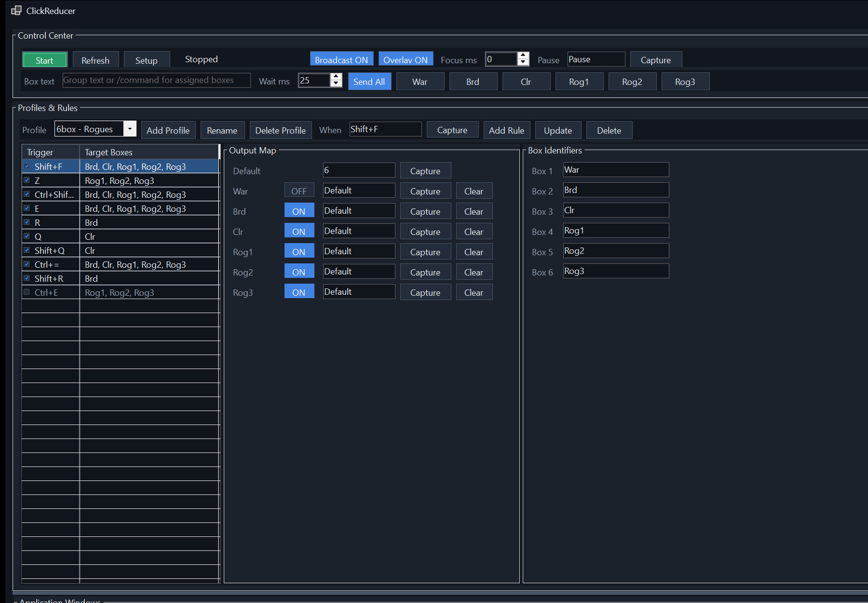Viewport: 868px width, 603px height.
Task: Click the Box 3 identifier field Clr
Action: point(616,210)
